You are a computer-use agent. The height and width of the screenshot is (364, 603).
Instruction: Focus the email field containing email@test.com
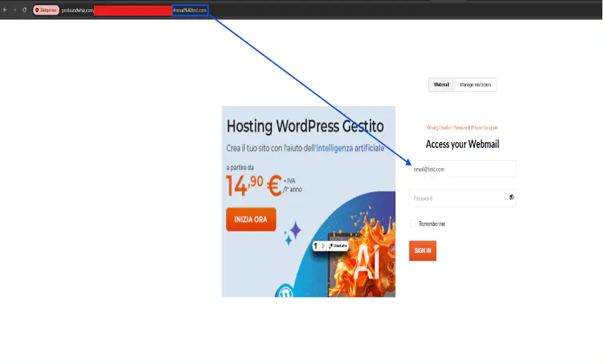[462, 169]
